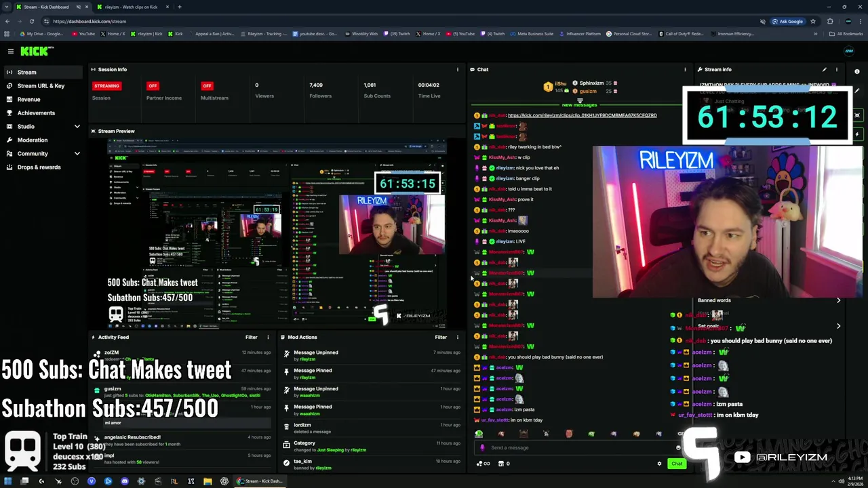Open the clip link in chat

(x=582, y=115)
